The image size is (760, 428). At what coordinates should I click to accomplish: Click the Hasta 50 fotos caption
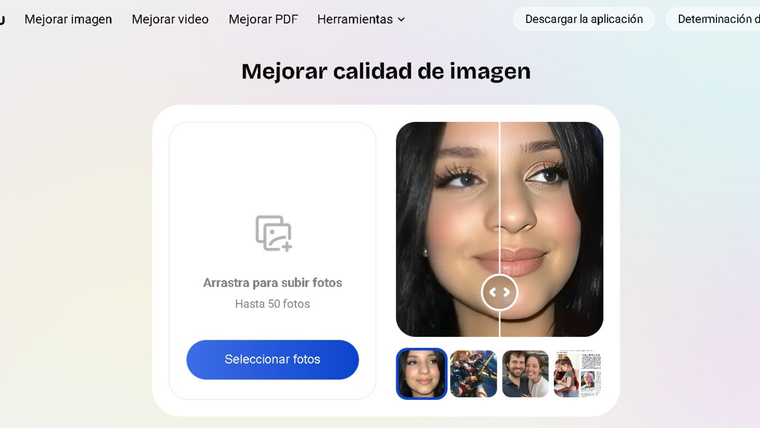tap(272, 304)
